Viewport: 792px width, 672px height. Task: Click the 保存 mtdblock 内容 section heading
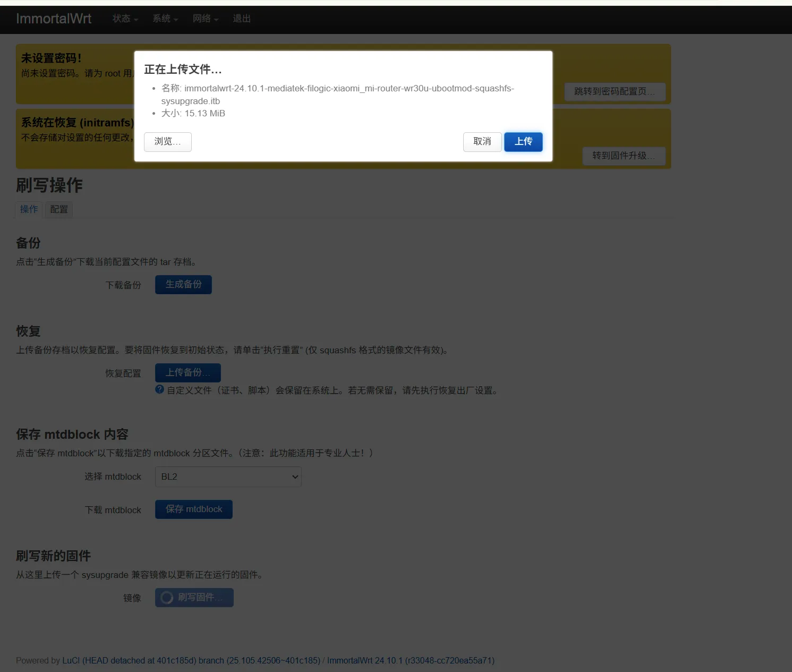pyautogui.click(x=72, y=435)
